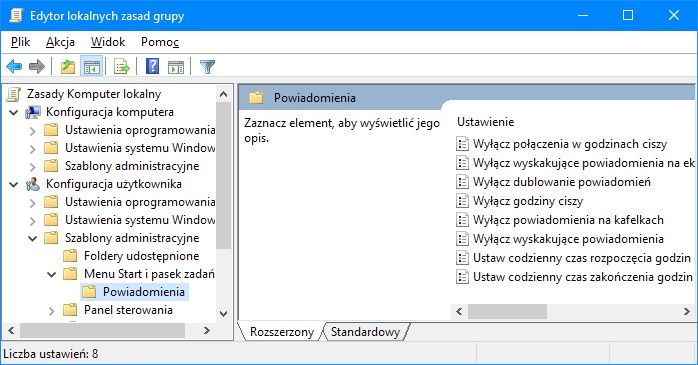Image resolution: width=698 pixels, height=365 pixels.
Task: Click the tree pane vertical scrollbar thumb
Action: (223, 175)
